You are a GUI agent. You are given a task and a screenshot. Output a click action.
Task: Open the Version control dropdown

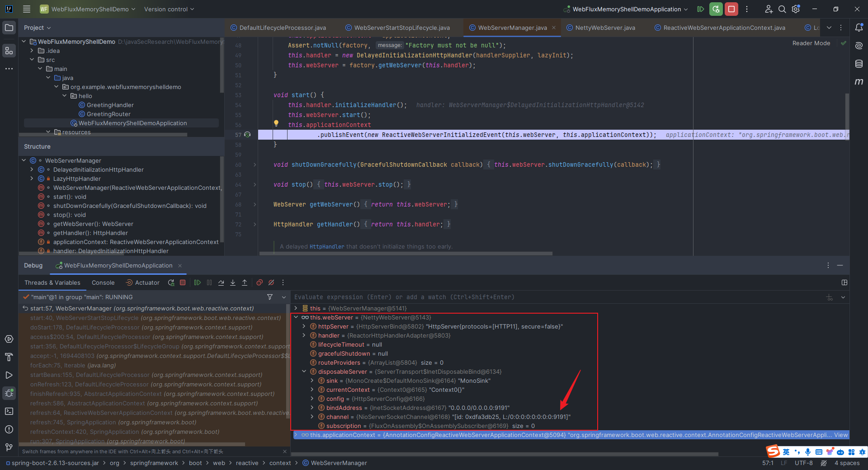(169, 9)
